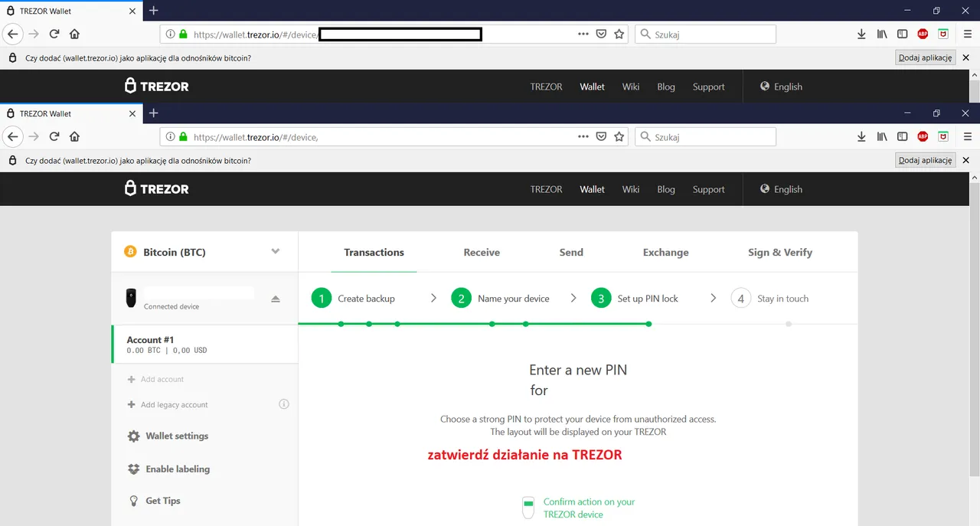The width and height of the screenshot is (980, 526).
Task: Reload the page in the lower browser window
Action: tap(54, 137)
